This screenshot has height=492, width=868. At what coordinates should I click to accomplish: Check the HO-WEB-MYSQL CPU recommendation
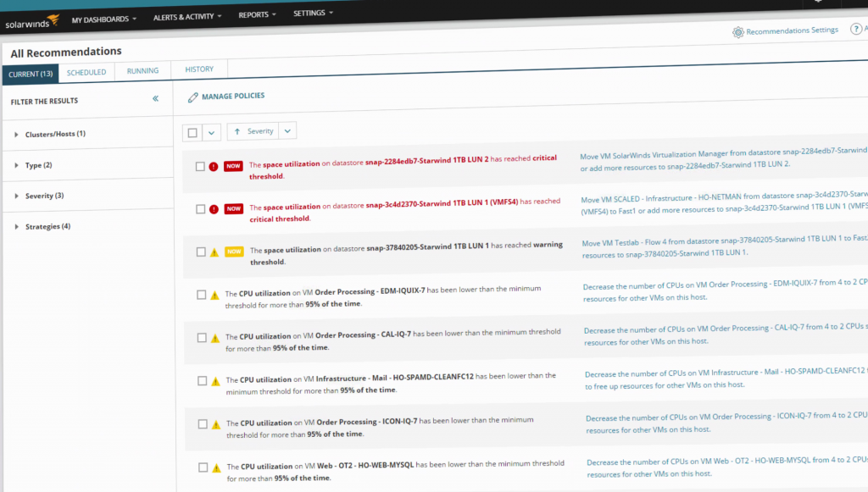[203, 467]
